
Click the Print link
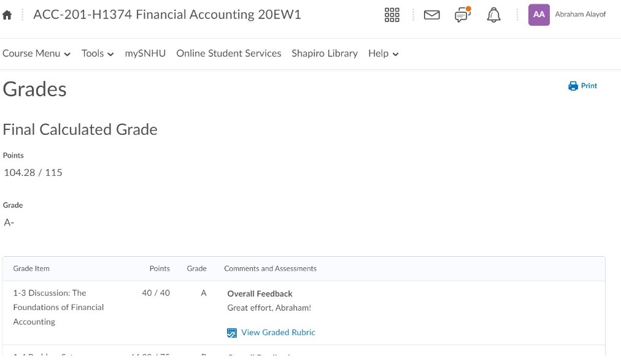point(589,86)
